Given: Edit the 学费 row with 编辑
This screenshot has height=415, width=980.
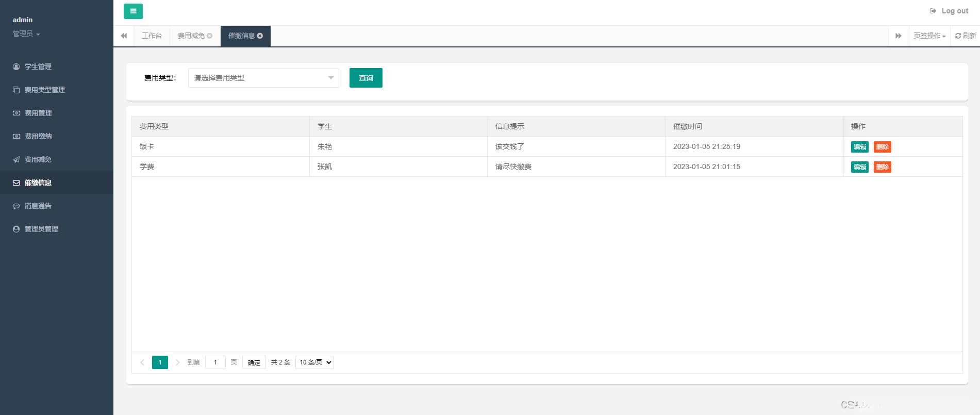Looking at the screenshot, I should tap(860, 167).
